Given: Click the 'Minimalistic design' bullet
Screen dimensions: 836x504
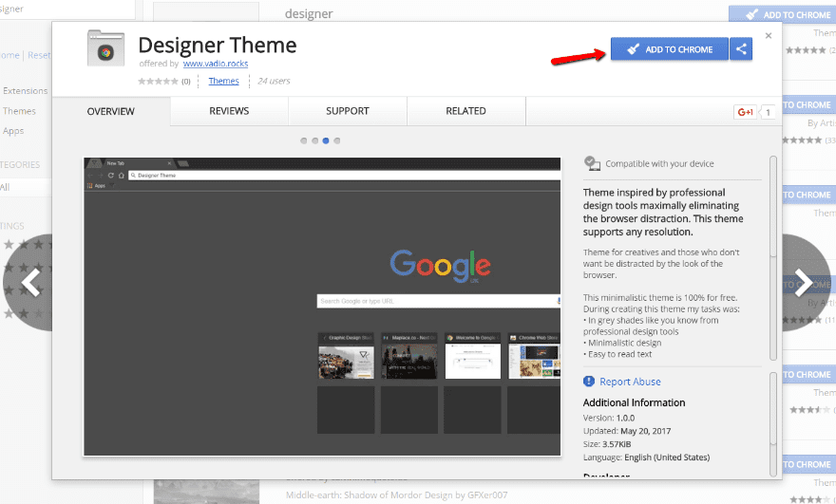Looking at the screenshot, I should click(621, 343).
